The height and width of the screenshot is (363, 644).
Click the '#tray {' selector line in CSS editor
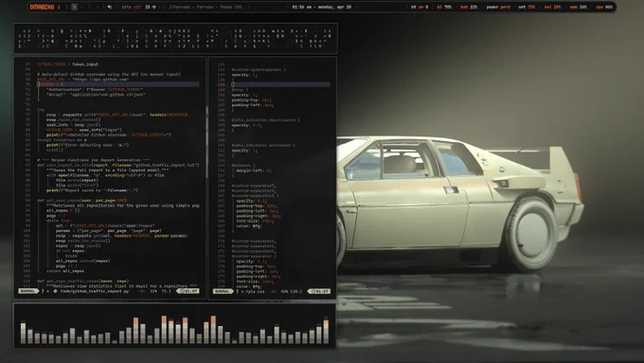(240, 90)
